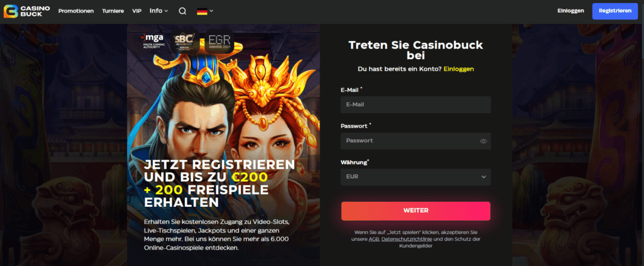Click the EGR Awards 2021 badge
Screen dimensions: 644x266
coord(219,42)
